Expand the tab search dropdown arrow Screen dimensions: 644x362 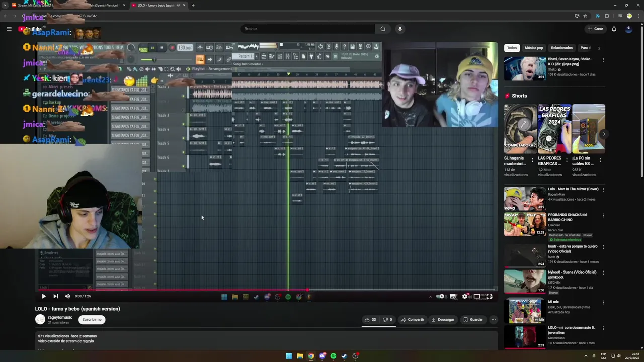5,5
